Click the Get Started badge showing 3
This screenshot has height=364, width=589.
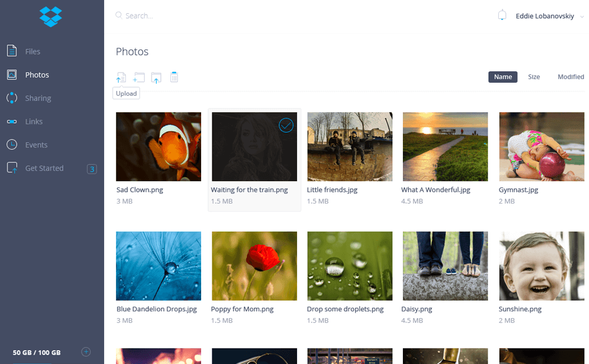pos(91,169)
